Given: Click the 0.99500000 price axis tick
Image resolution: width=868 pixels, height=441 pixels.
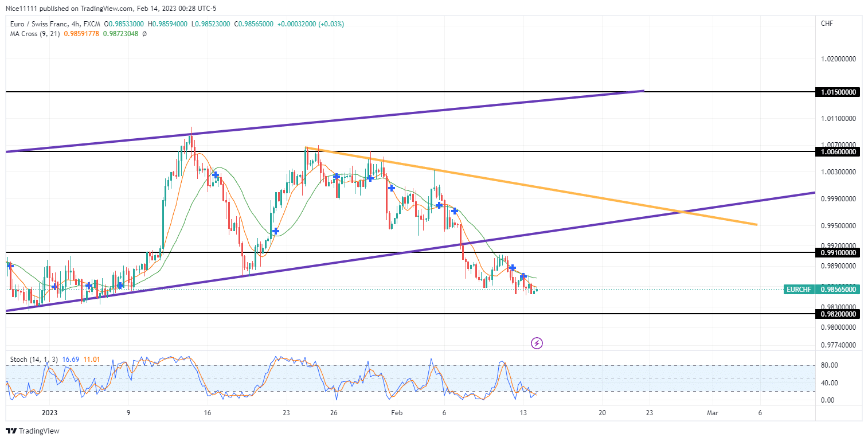Looking at the screenshot, I should (838, 225).
